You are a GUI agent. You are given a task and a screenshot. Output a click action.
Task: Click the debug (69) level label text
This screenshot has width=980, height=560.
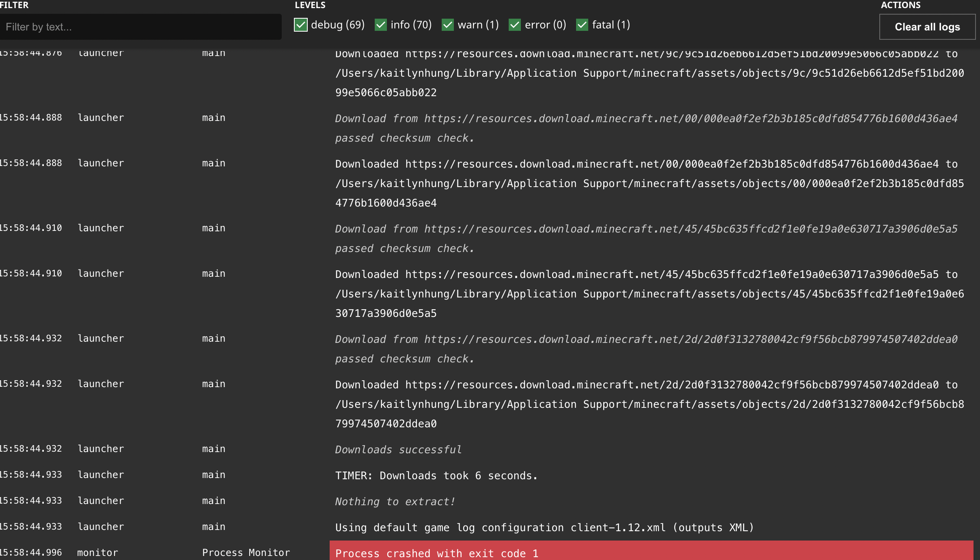tap(338, 25)
